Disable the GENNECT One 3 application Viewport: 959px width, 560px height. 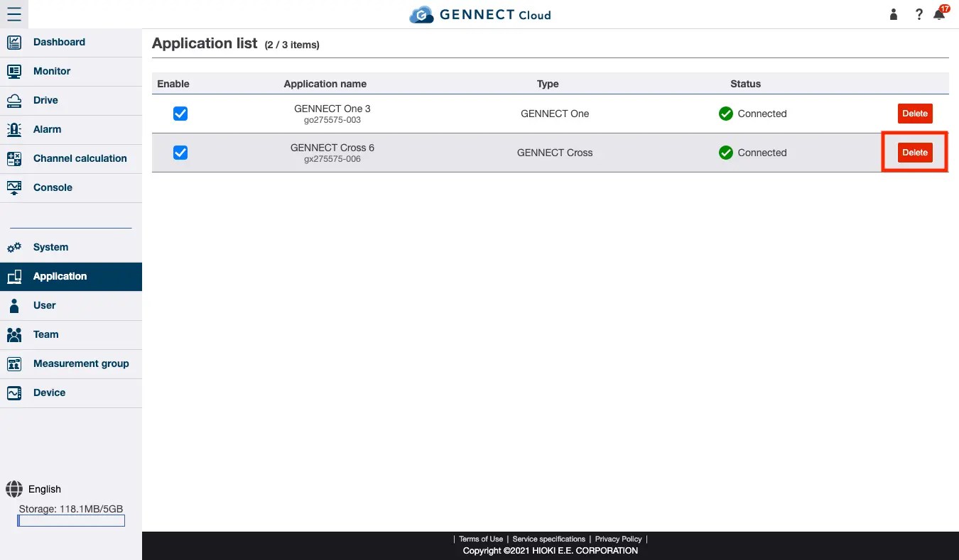[180, 114]
